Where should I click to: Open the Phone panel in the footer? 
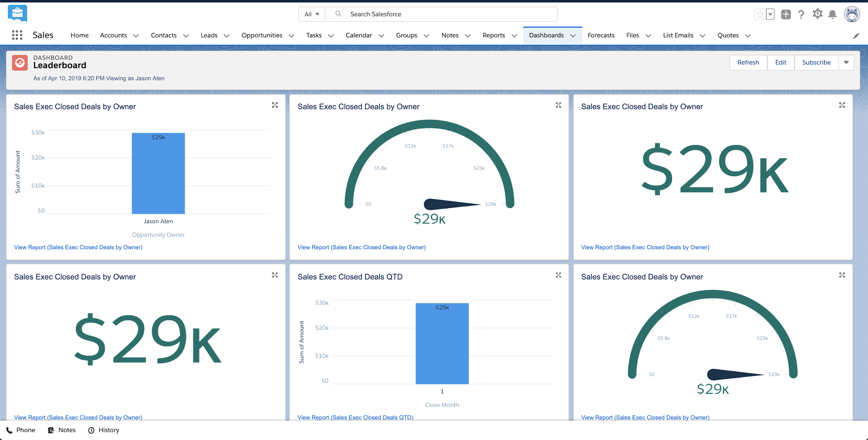pyautogui.click(x=21, y=430)
